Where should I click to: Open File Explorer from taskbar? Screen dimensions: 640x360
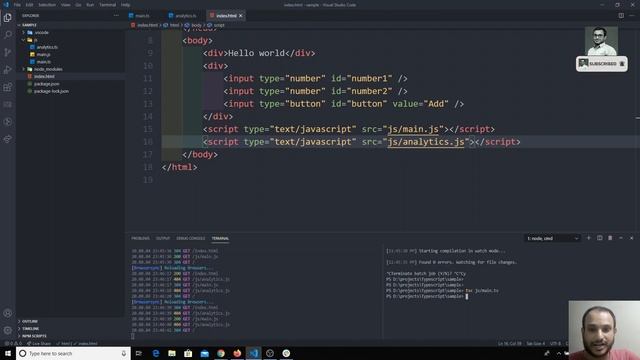click(172, 353)
